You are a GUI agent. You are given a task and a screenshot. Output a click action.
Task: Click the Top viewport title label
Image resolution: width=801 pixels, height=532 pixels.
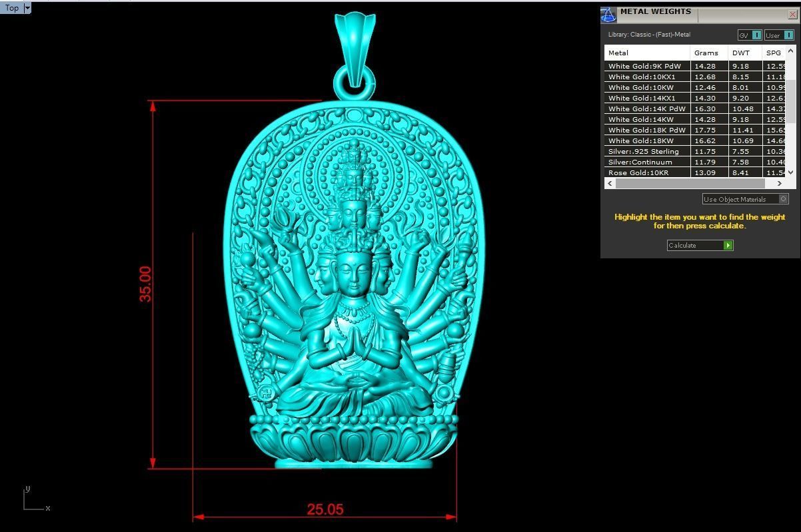pyautogui.click(x=12, y=8)
